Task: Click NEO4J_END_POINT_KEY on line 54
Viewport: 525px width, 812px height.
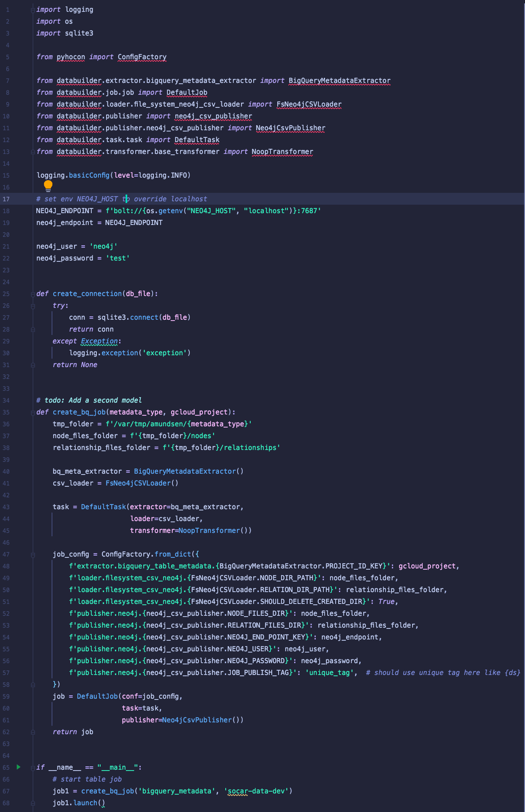Action: point(266,637)
